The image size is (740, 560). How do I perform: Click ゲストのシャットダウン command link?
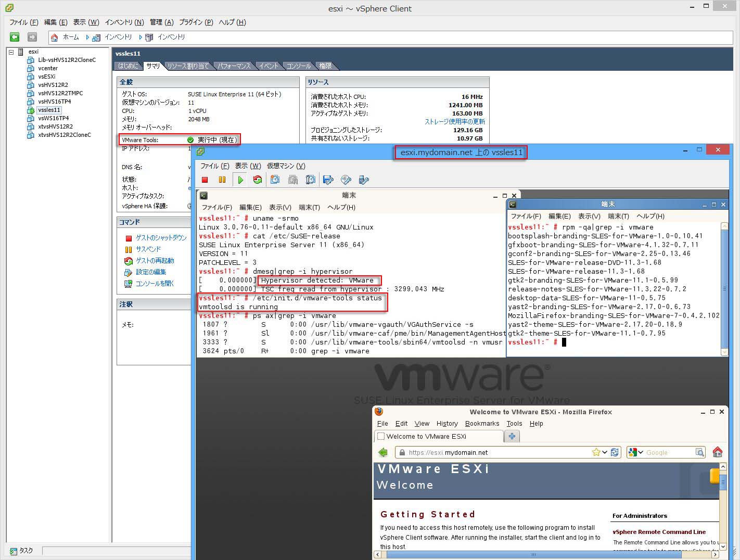[161, 238]
